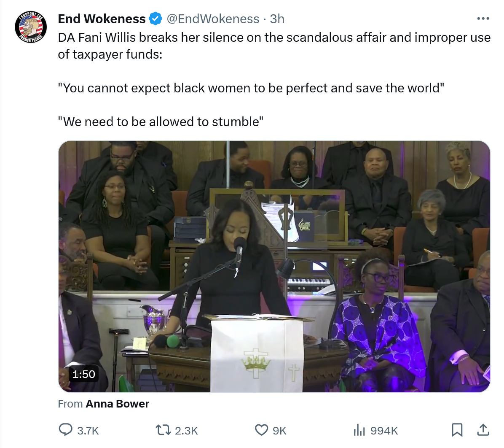Click the 9K likes count
The image size is (504, 448).
point(279,431)
